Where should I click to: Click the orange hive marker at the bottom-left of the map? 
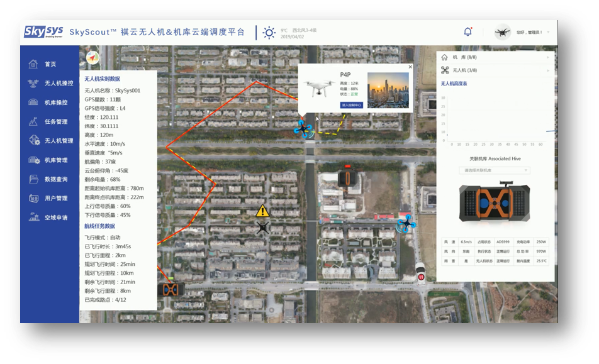click(171, 290)
